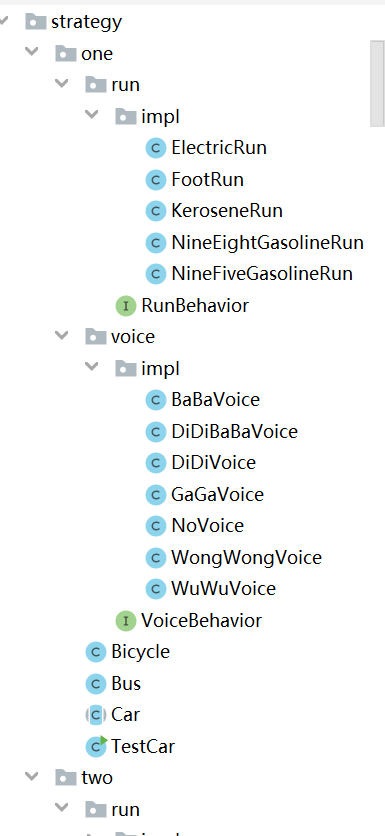Click the strategy package folder icon
The image size is (385, 836).
click(36, 22)
